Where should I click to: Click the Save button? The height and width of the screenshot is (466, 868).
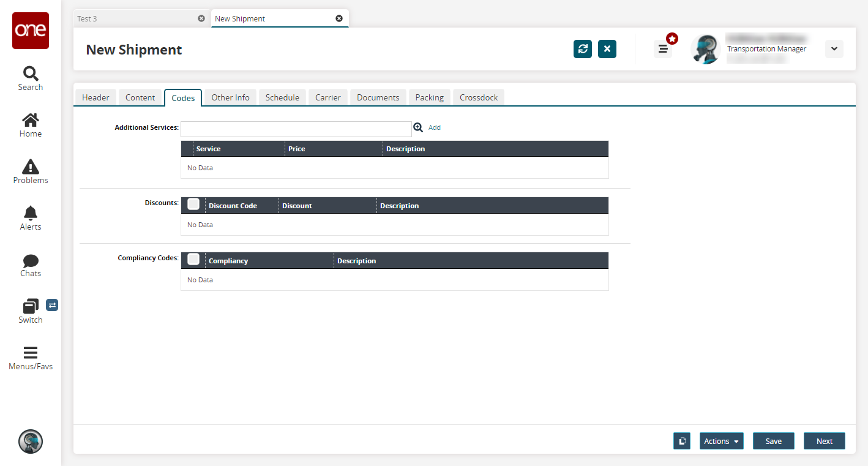pyautogui.click(x=774, y=441)
